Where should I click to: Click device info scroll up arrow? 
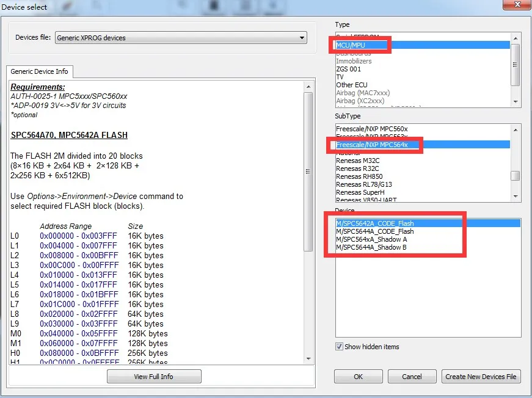[308, 87]
